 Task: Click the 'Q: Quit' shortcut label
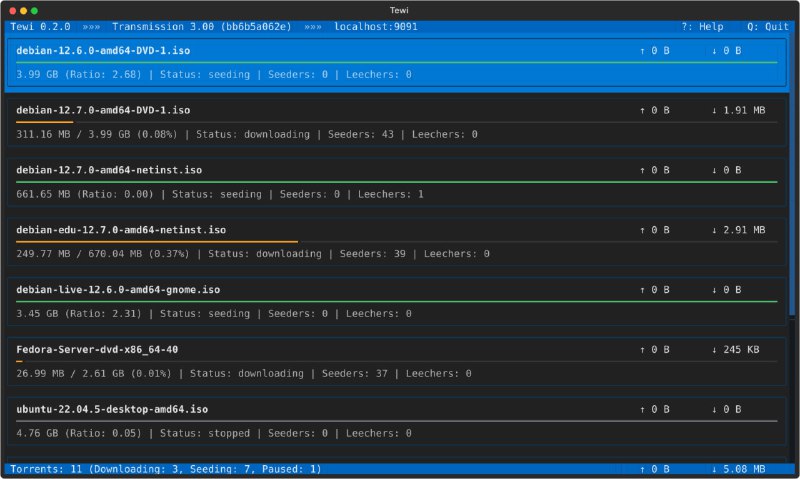(x=767, y=27)
